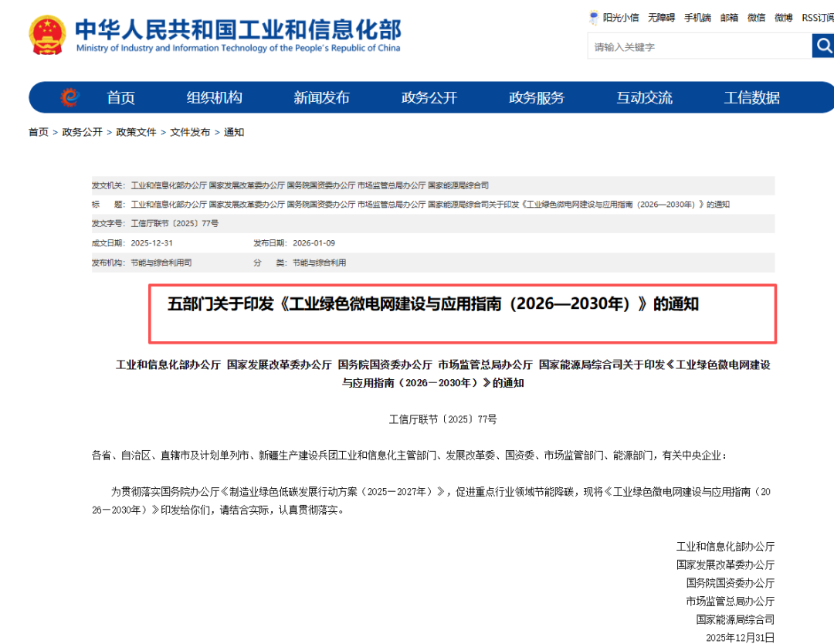Click 政策文件 in the breadcrumb
This screenshot has height=644, width=834.
tap(137, 132)
